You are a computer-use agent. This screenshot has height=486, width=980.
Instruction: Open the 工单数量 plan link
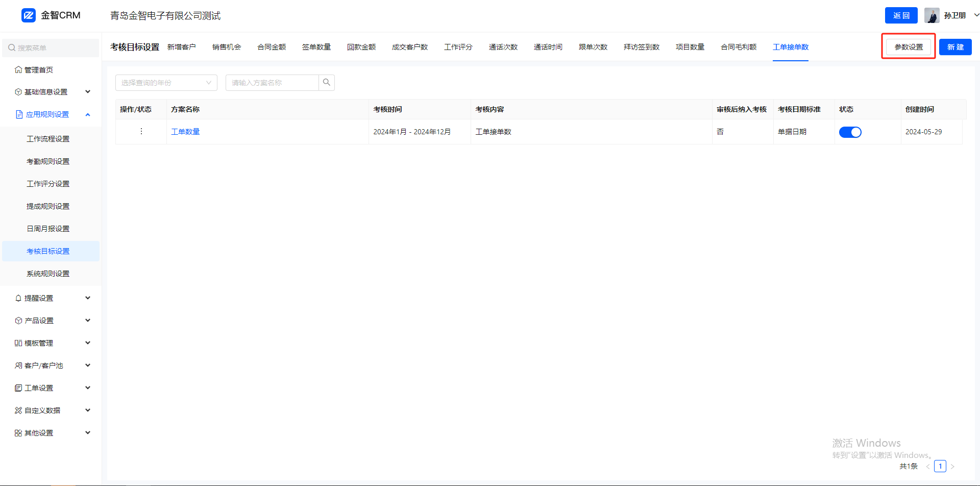click(185, 132)
